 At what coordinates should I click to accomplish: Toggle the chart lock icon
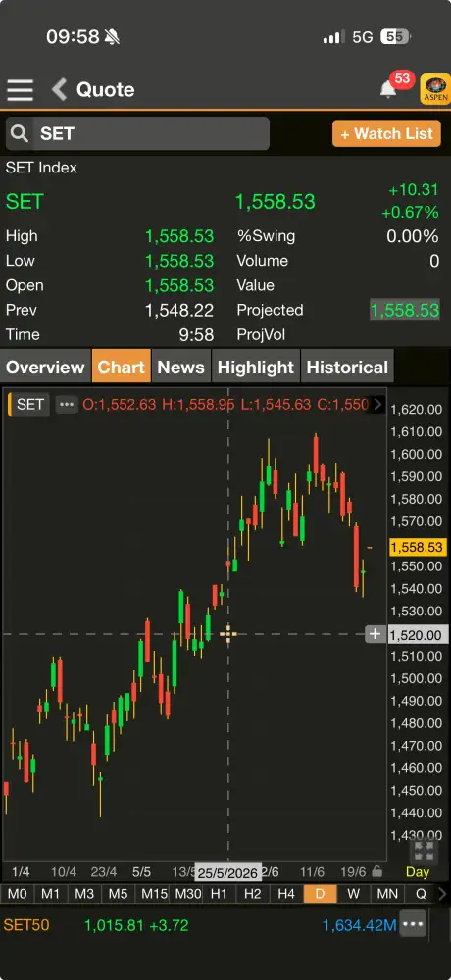tap(376, 871)
